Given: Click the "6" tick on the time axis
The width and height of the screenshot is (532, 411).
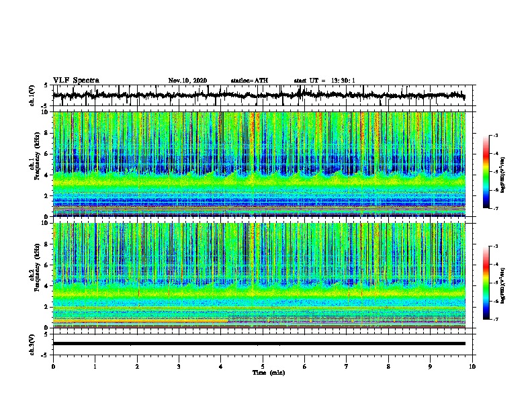Looking at the screenshot, I should point(305,367).
